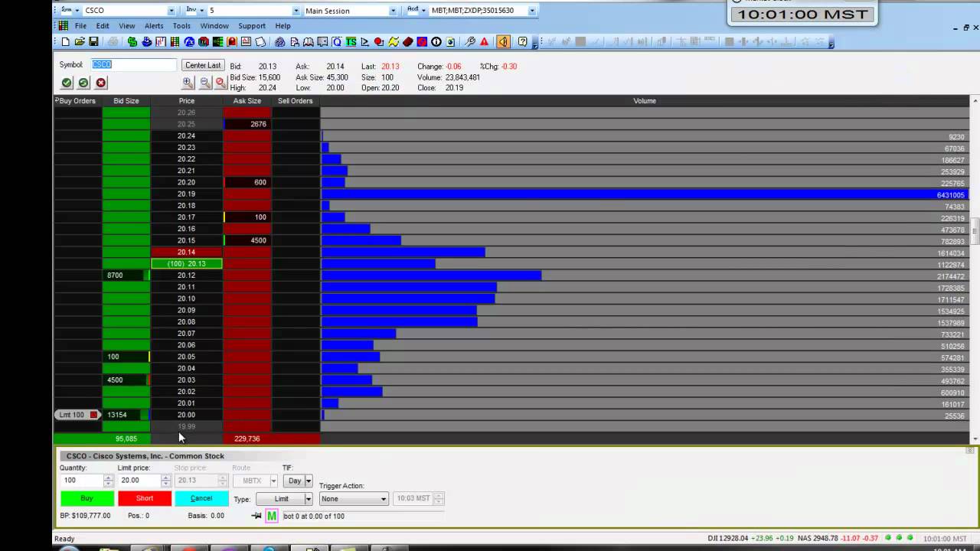The width and height of the screenshot is (980, 551).
Task: Click the Limit price spinner arrows
Action: 165,481
